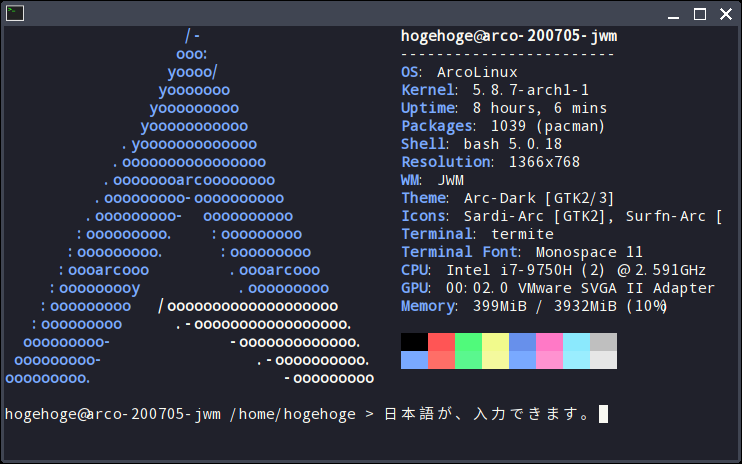
Task: Click the Packages 1039 (pacman) line
Action: click(x=503, y=126)
